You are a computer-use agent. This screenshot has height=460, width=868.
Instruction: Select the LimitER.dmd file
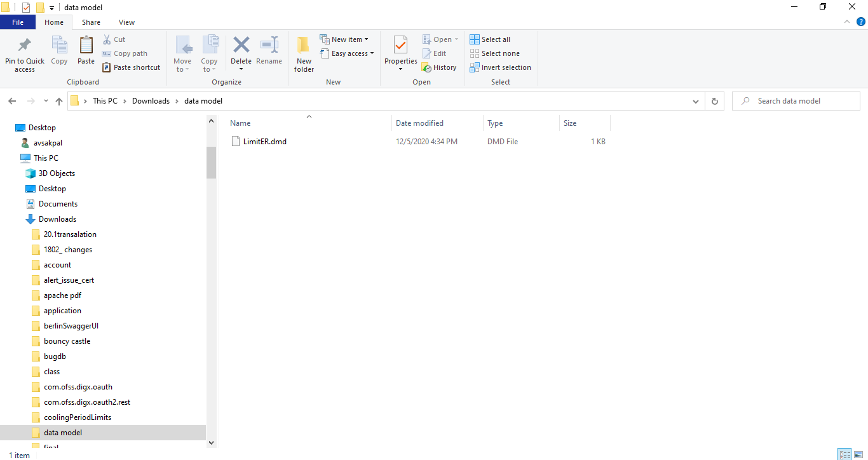click(x=265, y=142)
